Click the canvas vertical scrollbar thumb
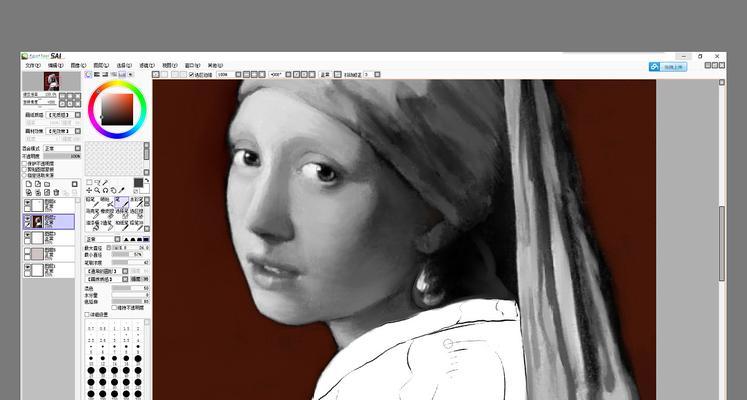 (x=722, y=243)
